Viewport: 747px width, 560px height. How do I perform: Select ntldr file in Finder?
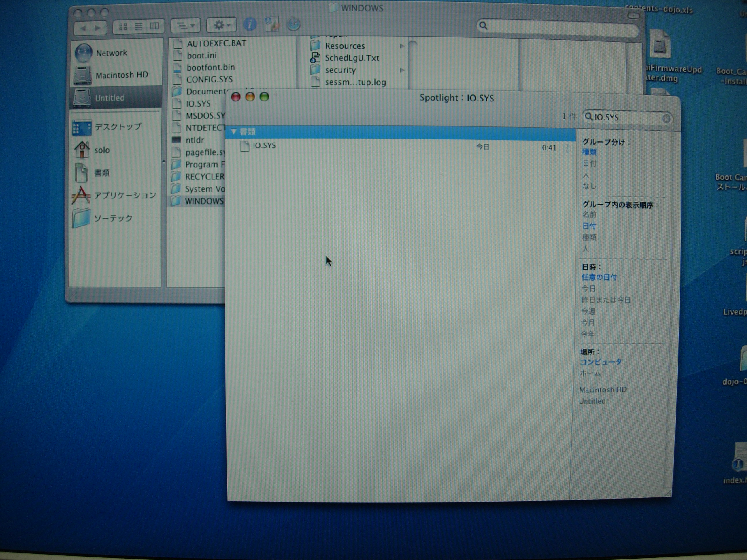pyautogui.click(x=195, y=140)
